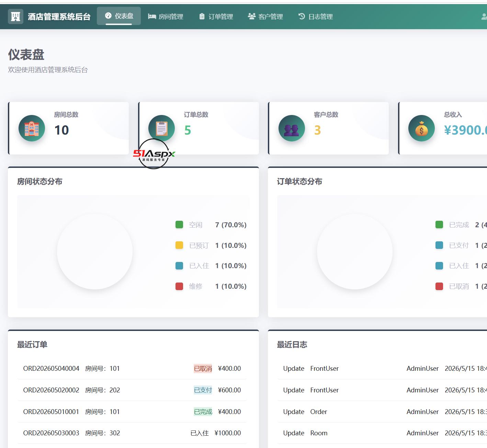The width and height of the screenshot is (487, 448).
Task: Click the yellow 已预订 legend swatch
Action: pyautogui.click(x=179, y=245)
